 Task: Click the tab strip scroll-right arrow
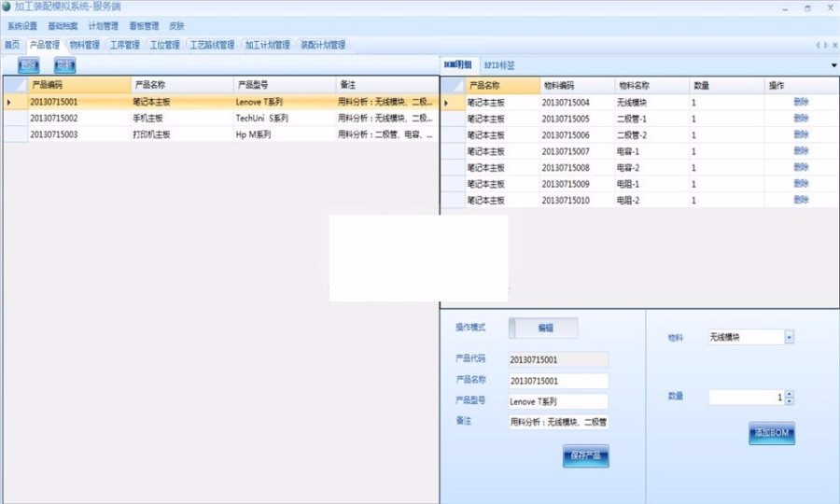click(x=825, y=45)
